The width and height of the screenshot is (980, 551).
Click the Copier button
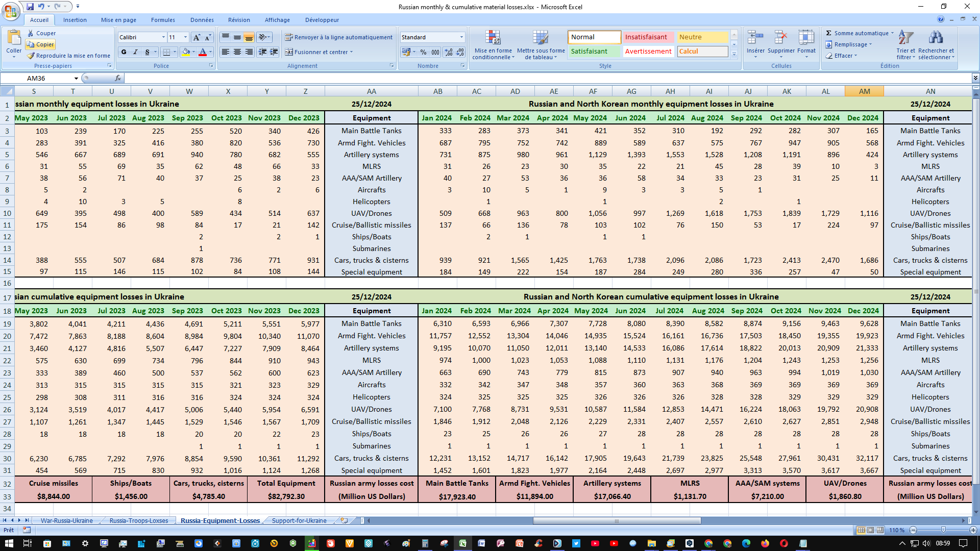pos(40,44)
